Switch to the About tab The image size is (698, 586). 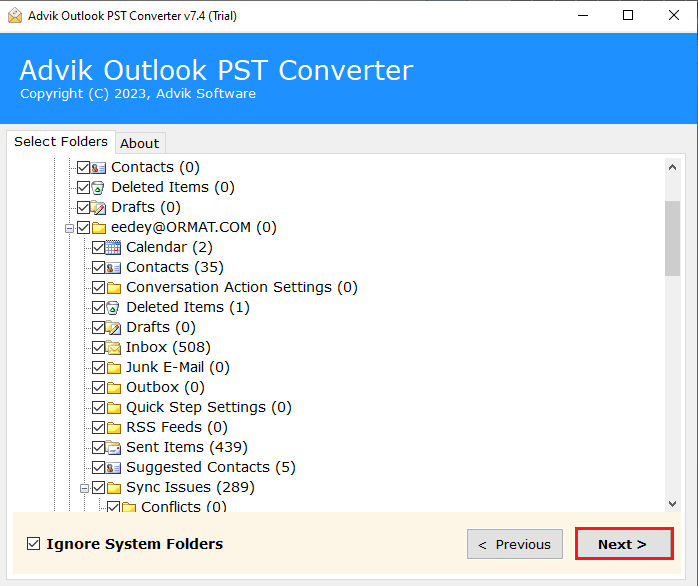coord(140,143)
